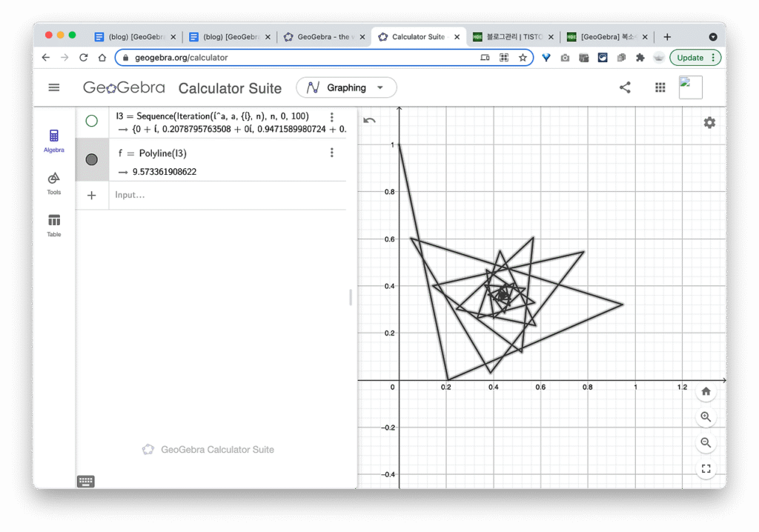
Task: Zoom out on the graph
Action: click(706, 442)
